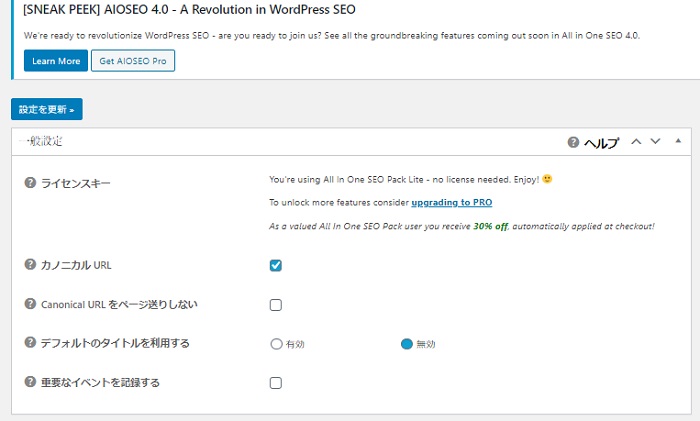Click the Learn More button
Image resolution: width=700 pixels, height=421 pixels.
tap(56, 61)
